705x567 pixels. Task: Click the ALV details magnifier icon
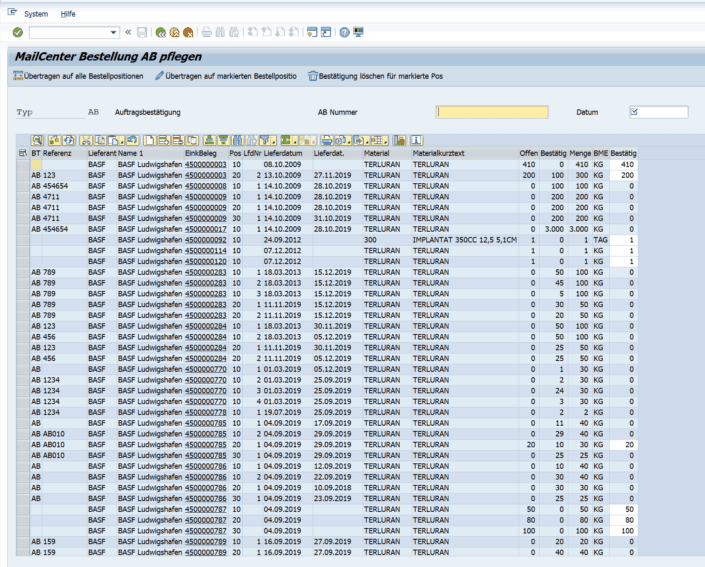point(37,142)
